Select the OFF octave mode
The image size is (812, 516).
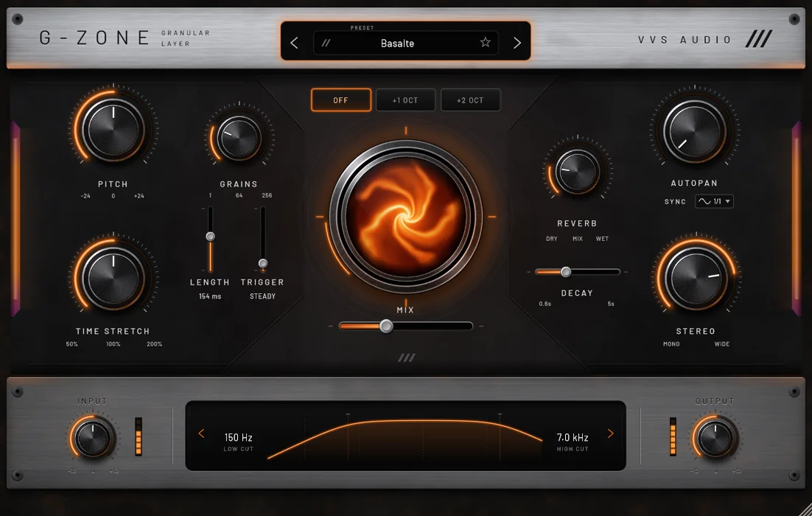[x=340, y=100]
